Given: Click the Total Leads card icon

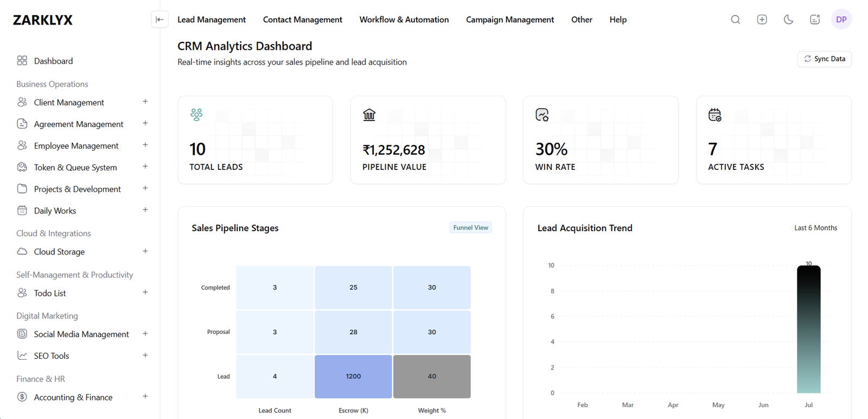Looking at the screenshot, I should point(196,115).
